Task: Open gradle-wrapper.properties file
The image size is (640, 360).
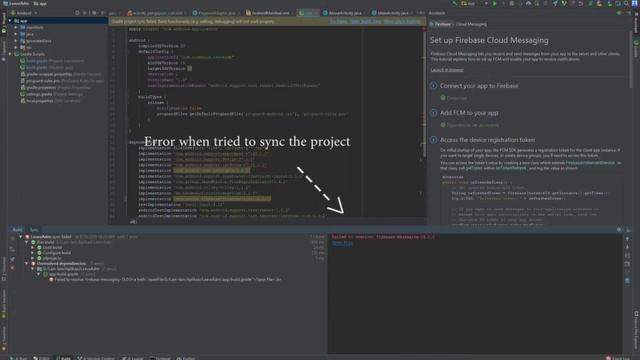Action: (61, 74)
